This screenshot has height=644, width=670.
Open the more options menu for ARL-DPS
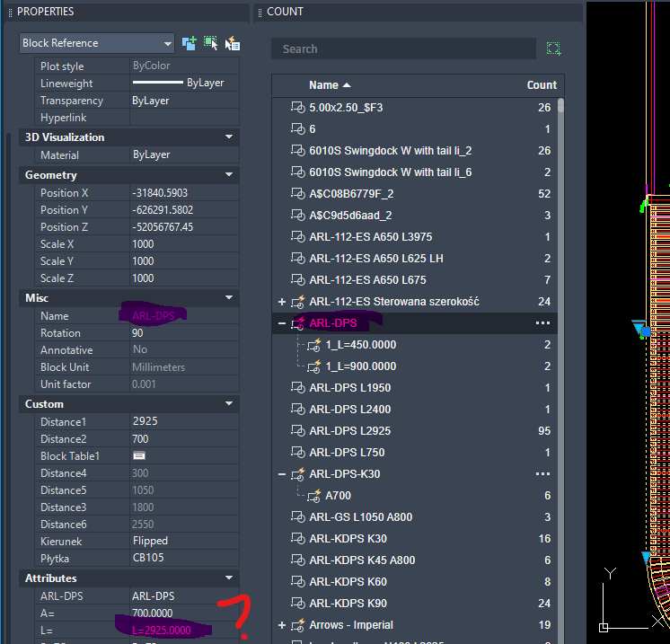[542, 323]
